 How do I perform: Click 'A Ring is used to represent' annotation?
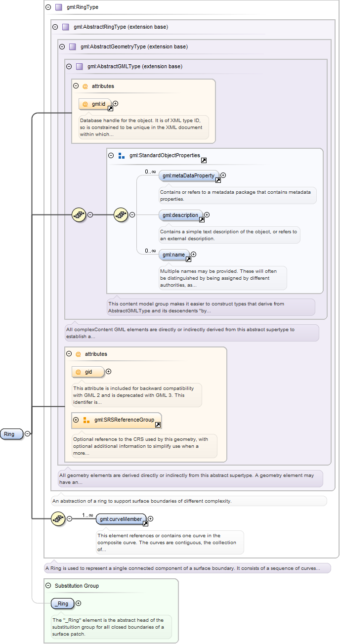[x=182, y=568]
